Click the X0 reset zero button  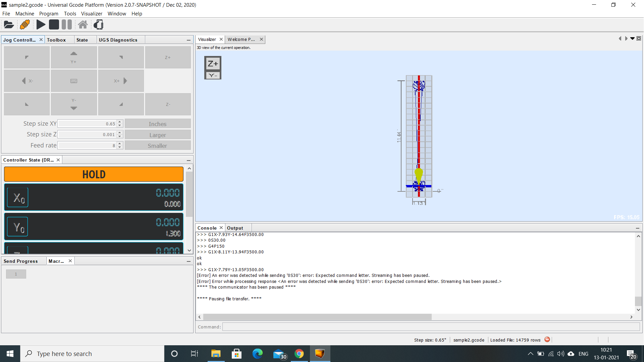[17, 198]
